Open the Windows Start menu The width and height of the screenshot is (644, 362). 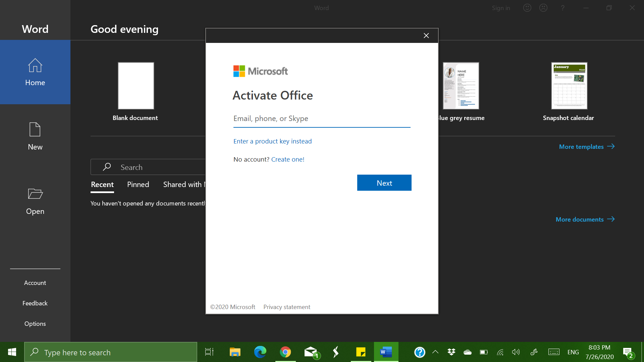coord(12,352)
